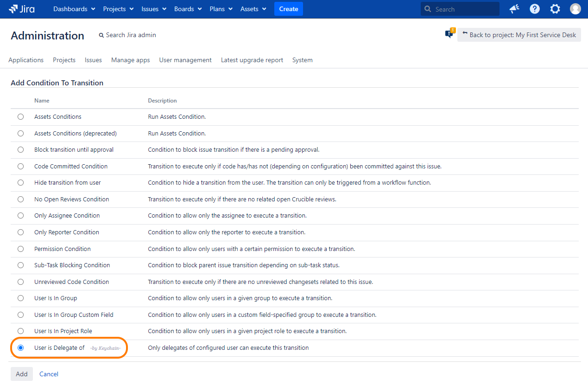Switch to the User management tab
Screen dimensions: 588x386
[185, 60]
